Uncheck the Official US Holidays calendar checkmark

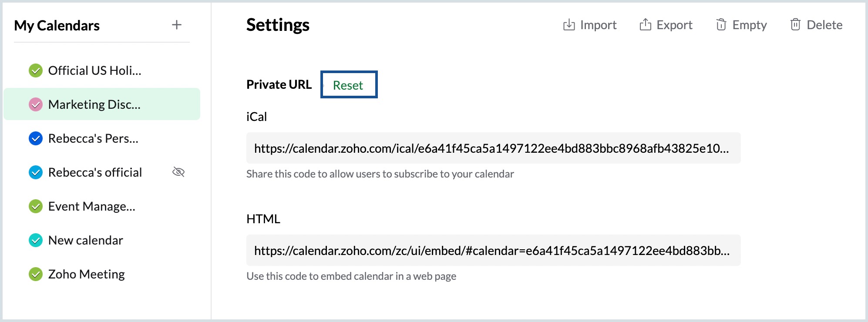(36, 70)
